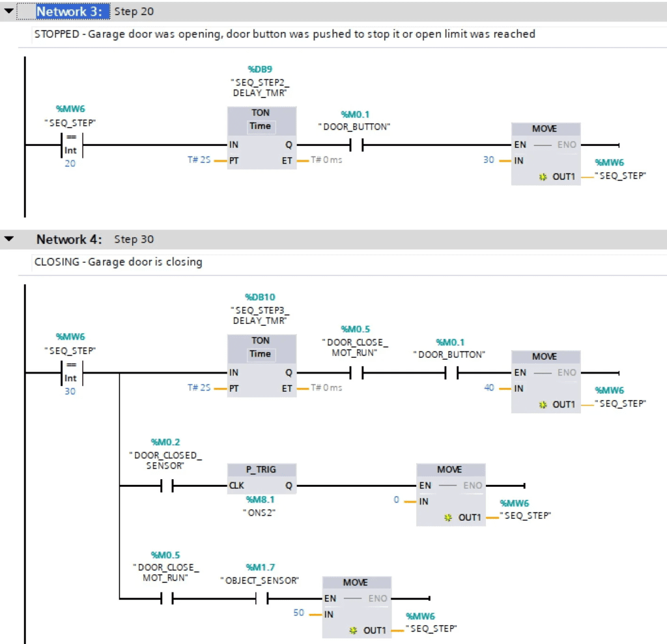Click the ENO output of MOVE 30 block
The height and width of the screenshot is (644, 667).
pos(567,145)
